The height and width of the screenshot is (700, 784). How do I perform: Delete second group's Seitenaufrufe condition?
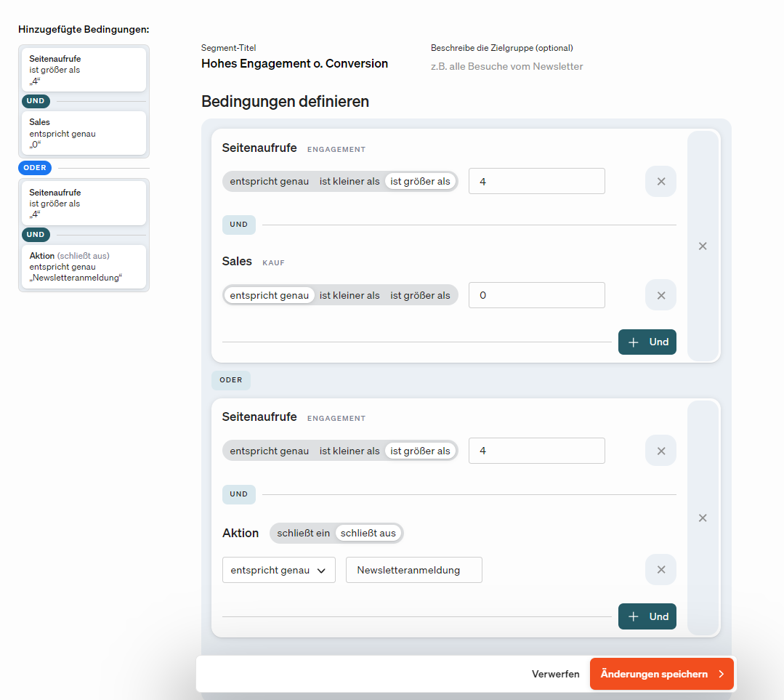point(660,451)
